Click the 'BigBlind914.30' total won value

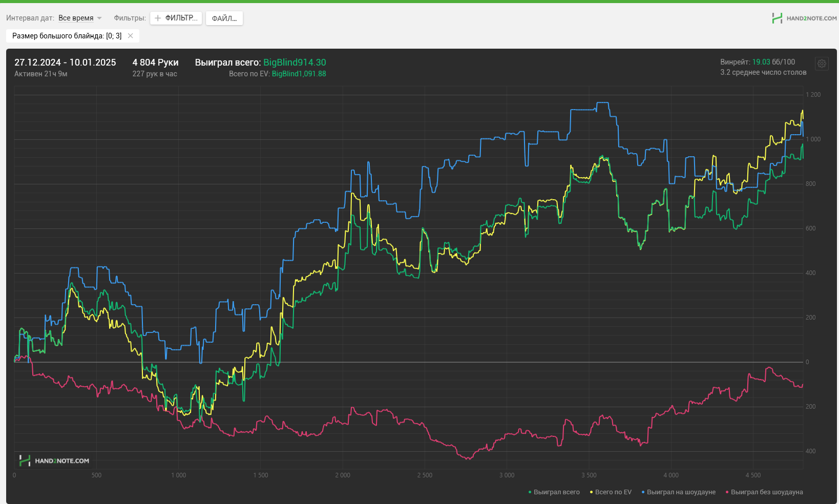(295, 62)
